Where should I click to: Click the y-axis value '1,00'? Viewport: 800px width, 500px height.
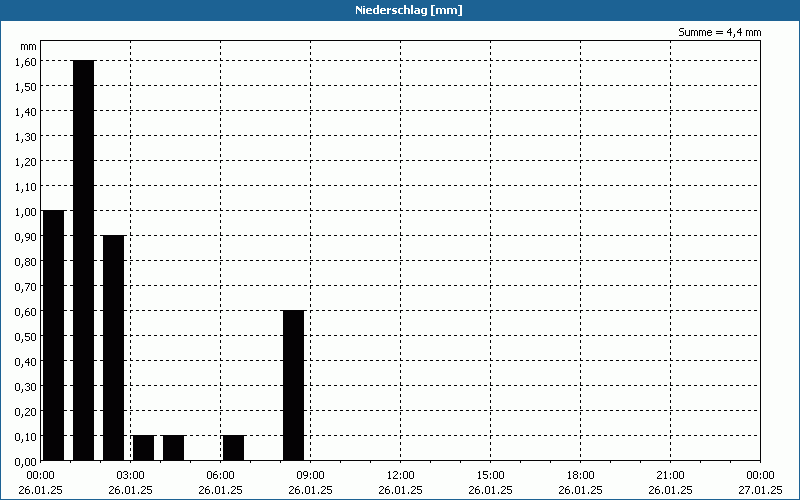click(x=26, y=211)
